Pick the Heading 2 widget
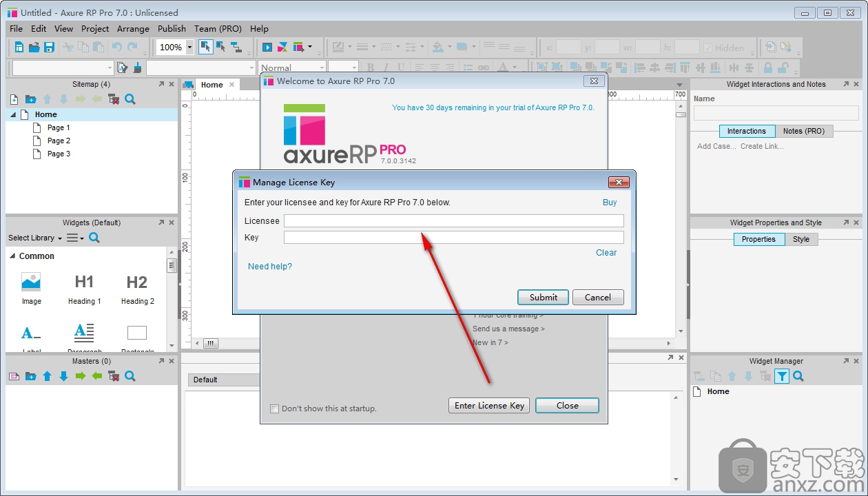This screenshot has height=496, width=868. [x=137, y=289]
